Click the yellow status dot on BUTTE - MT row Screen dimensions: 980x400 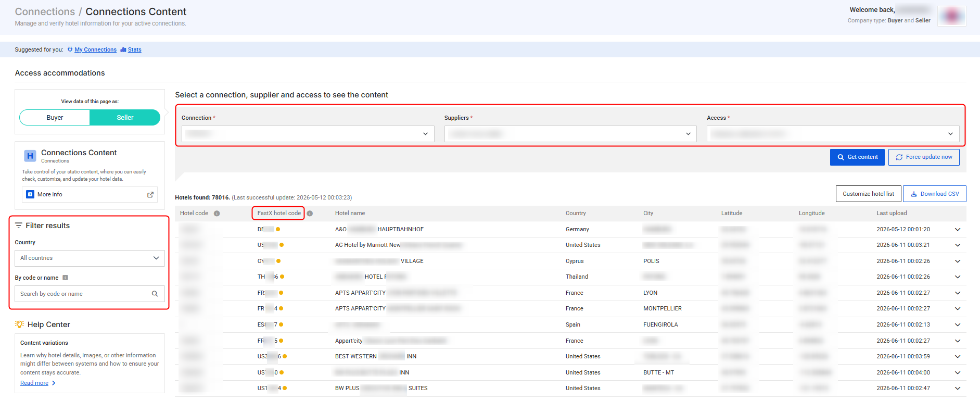click(282, 372)
